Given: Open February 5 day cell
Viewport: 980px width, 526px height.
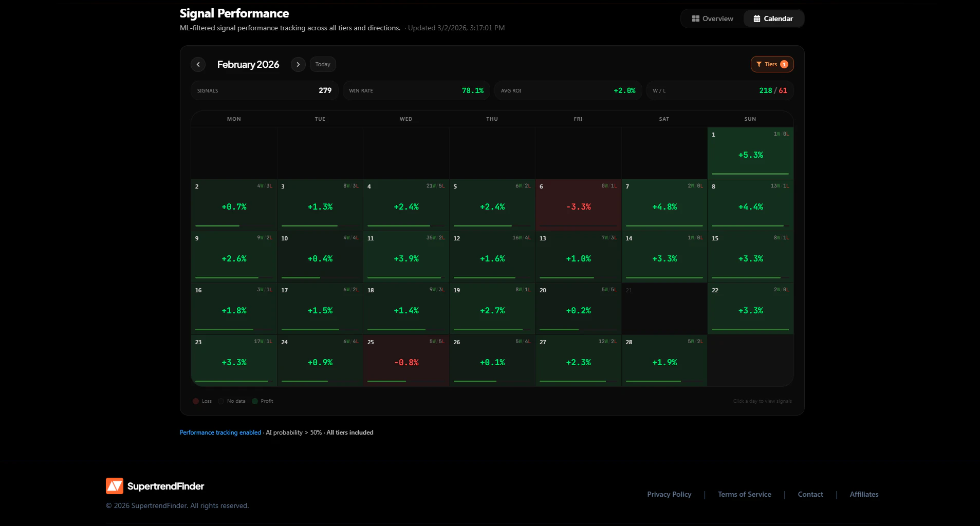Looking at the screenshot, I should point(492,205).
